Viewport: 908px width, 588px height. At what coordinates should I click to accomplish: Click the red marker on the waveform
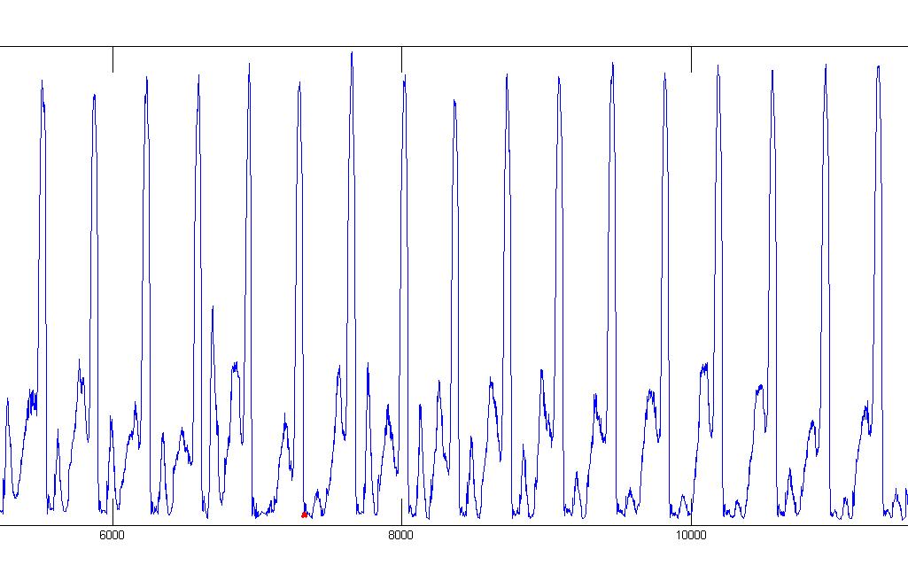tap(304, 514)
